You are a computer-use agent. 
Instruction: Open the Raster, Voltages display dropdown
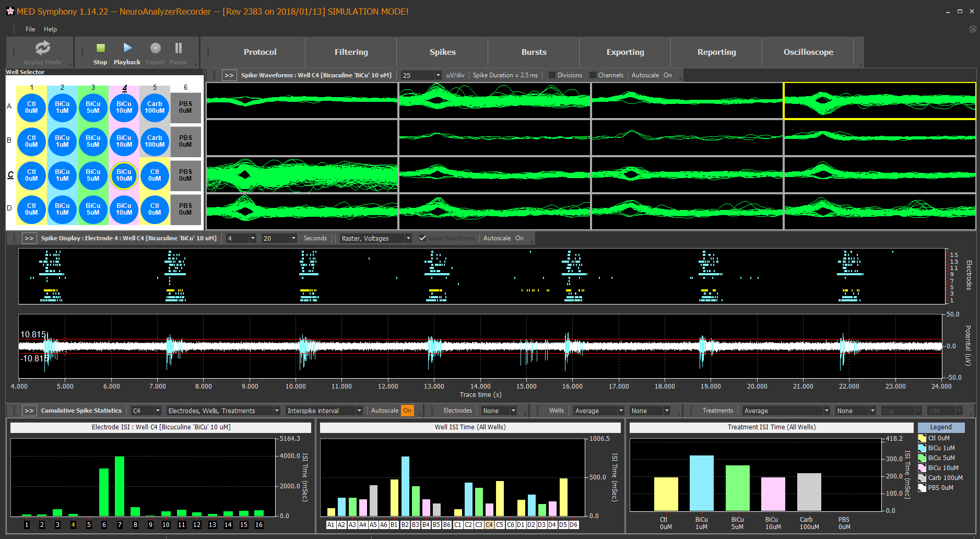click(408, 238)
